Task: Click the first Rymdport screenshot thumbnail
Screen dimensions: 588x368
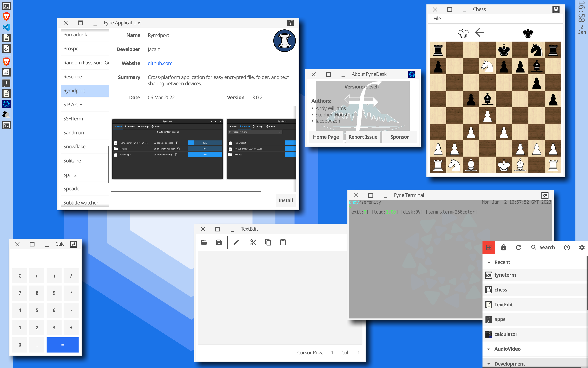Action: tap(167, 149)
